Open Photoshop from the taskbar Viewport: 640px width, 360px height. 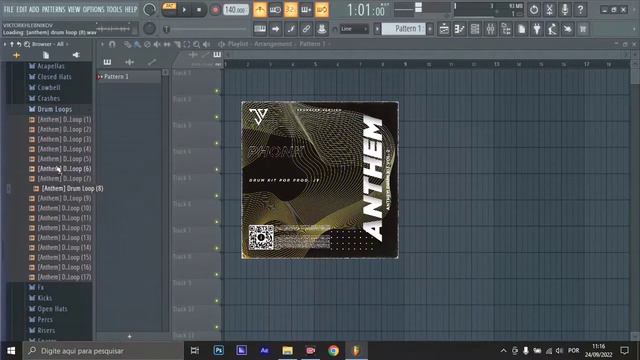pos(218,351)
